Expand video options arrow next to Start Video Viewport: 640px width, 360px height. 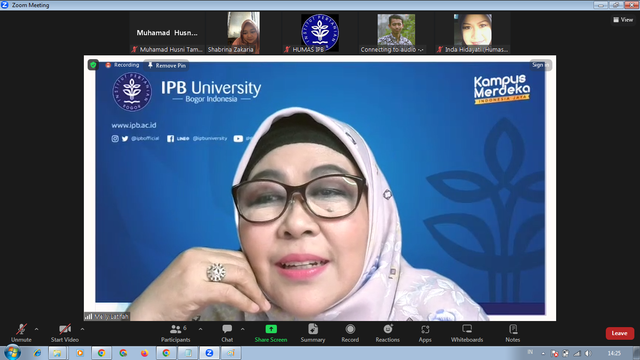point(82,329)
